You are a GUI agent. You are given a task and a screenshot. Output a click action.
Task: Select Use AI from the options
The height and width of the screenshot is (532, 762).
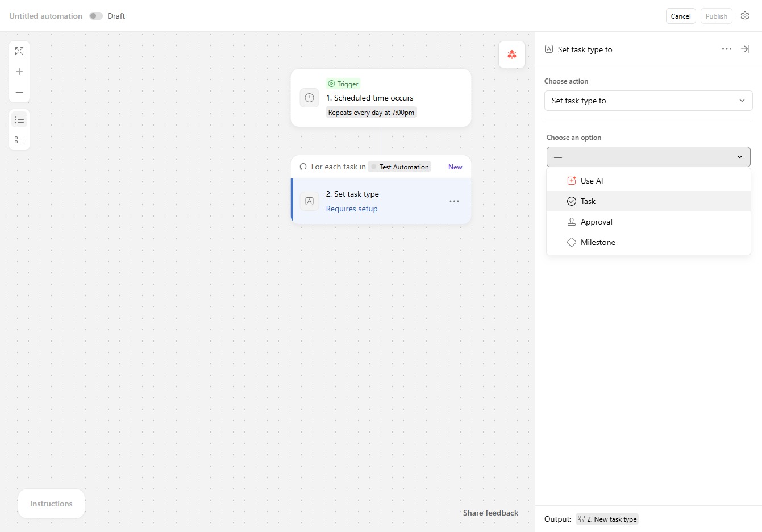coord(648,181)
